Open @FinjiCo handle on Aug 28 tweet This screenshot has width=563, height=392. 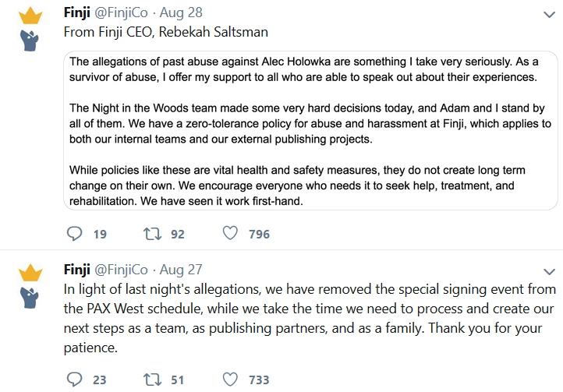(121, 13)
